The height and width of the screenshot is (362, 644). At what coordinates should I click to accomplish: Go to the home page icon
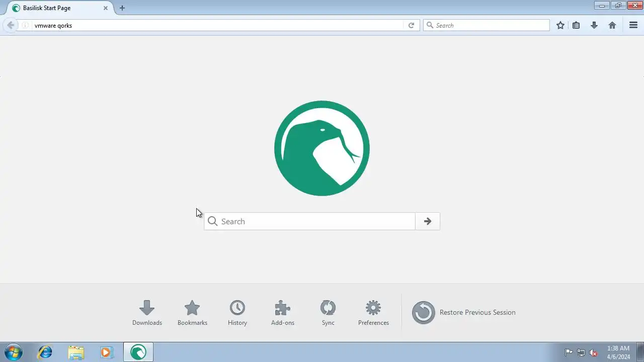click(612, 25)
